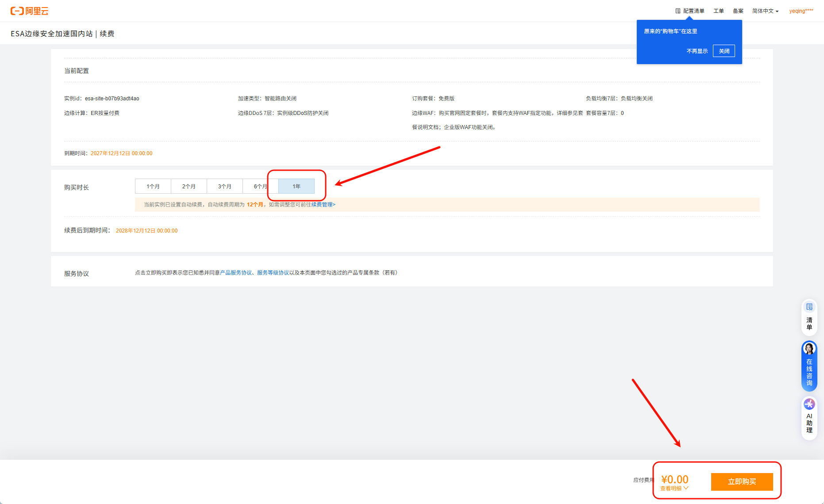Open the 配置清单 list icon
This screenshot has width=824, height=504.
pyautogui.click(x=678, y=11)
